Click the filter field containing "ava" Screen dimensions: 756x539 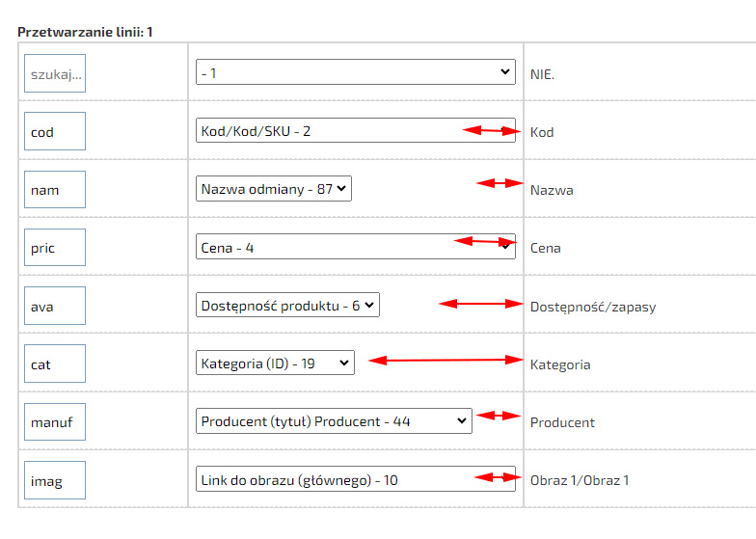pyautogui.click(x=55, y=306)
